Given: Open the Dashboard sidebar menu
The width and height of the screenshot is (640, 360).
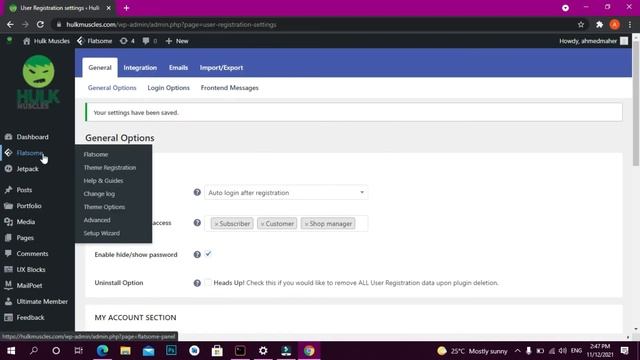Looking at the screenshot, I should (x=32, y=137).
